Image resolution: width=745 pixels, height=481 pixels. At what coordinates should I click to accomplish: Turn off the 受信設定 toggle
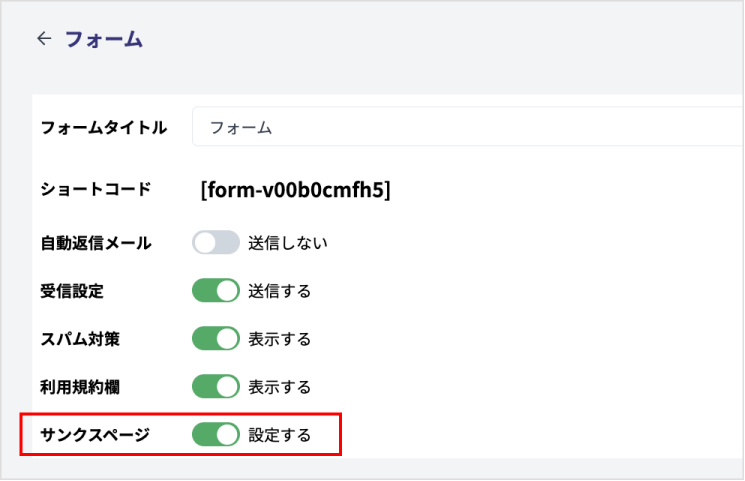(216, 291)
